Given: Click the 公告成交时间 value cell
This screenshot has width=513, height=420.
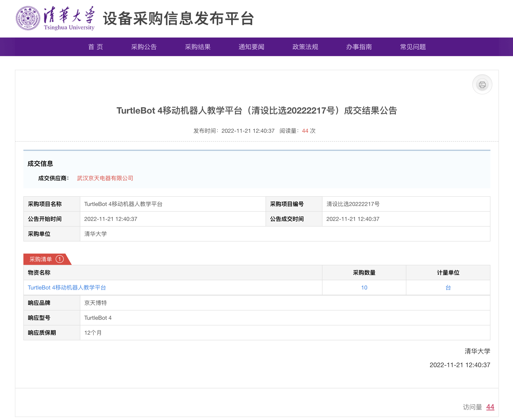Looking at the screenshot, I should [x=406, y=219].
